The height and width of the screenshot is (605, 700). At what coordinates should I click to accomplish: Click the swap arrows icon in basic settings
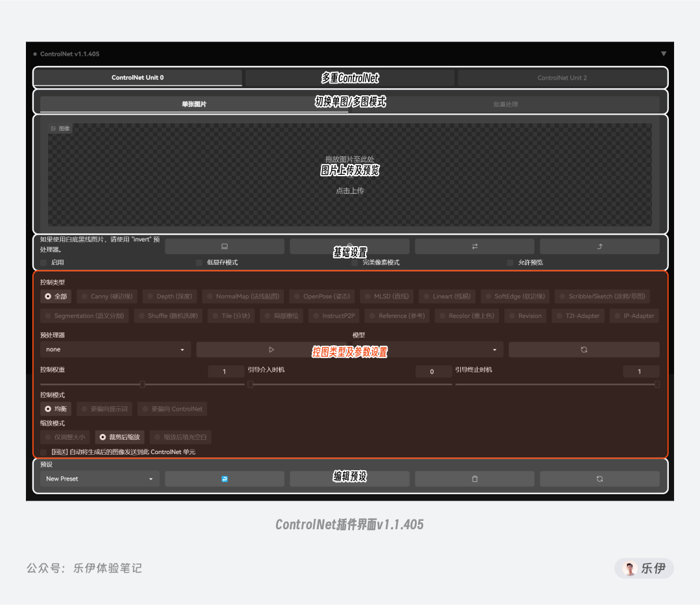pyautogui.click(x=474, y=246)
